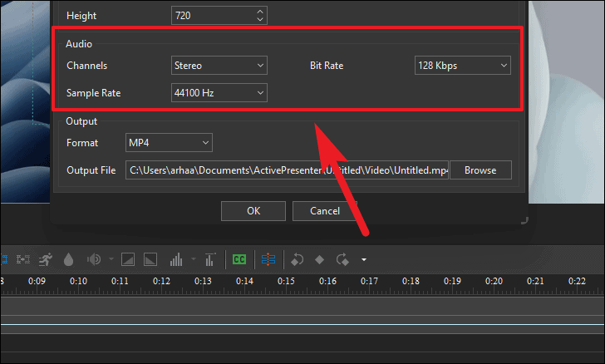605x364 pixels.
Task: Click the Browse button
Action: [480, 170]
